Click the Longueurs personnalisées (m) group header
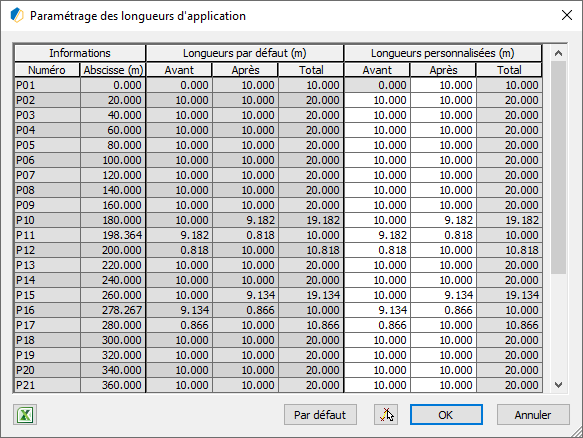Screen dimensions: 583x438 pyautogui.click(x=443, y=53)
